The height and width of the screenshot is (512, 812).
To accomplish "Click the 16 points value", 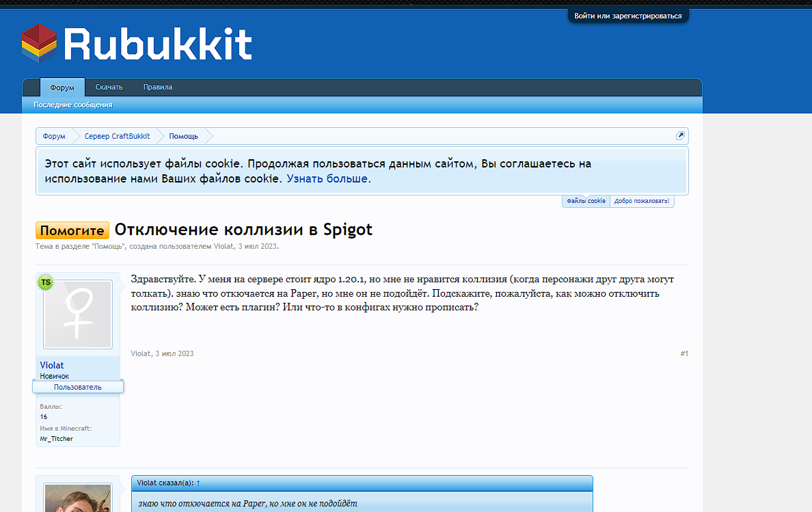I will coord(44,417).
